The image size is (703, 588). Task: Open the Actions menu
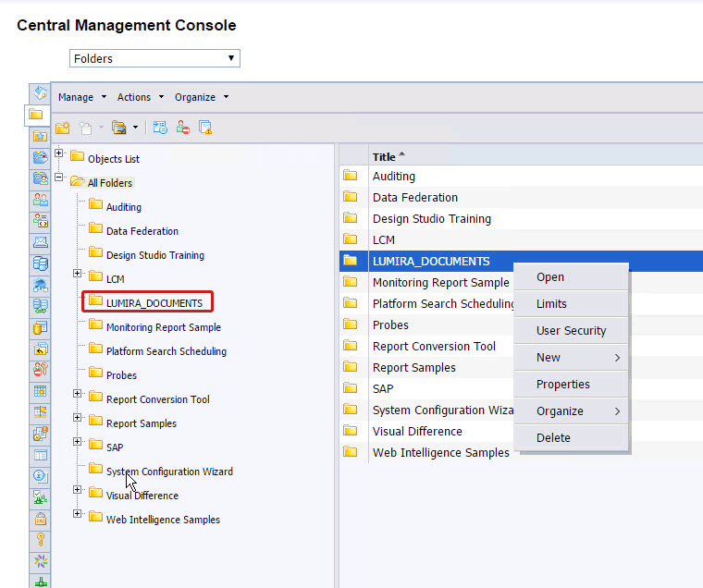[140, 97]
